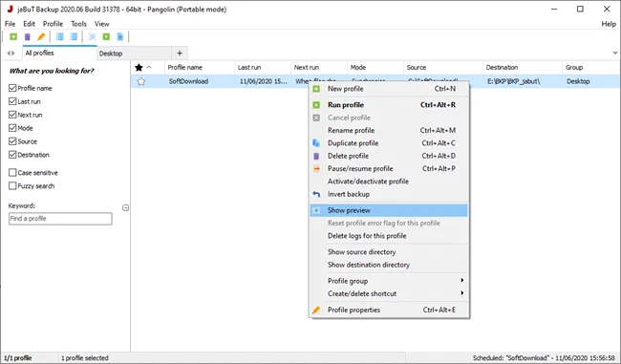The width and height of the screenshot is (621, 364).
Task: Open the Help menu
Action: point(609,24)
